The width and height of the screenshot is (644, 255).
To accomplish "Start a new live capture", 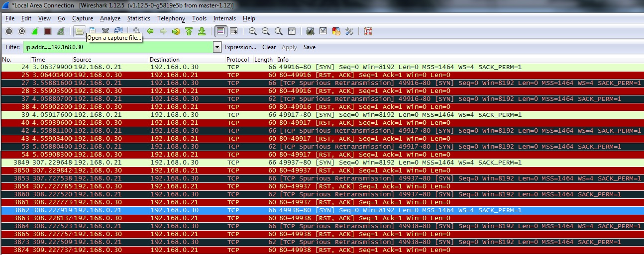I will (35, 31).
